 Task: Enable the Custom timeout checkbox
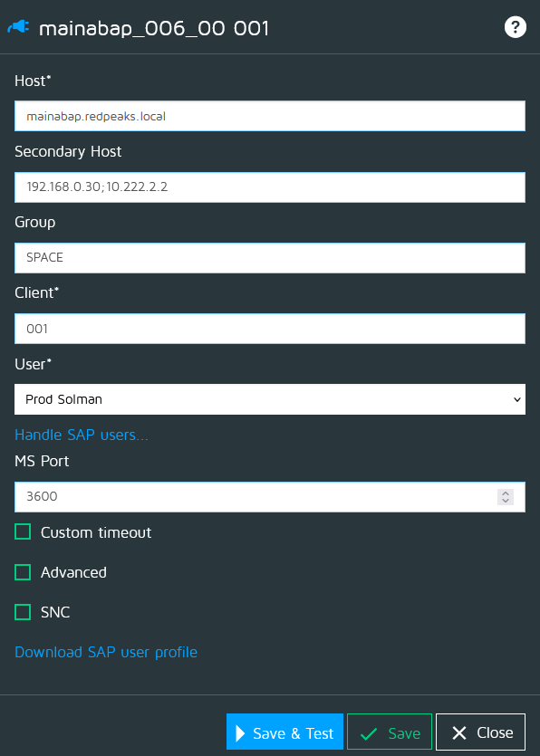(x=23, y=531)
